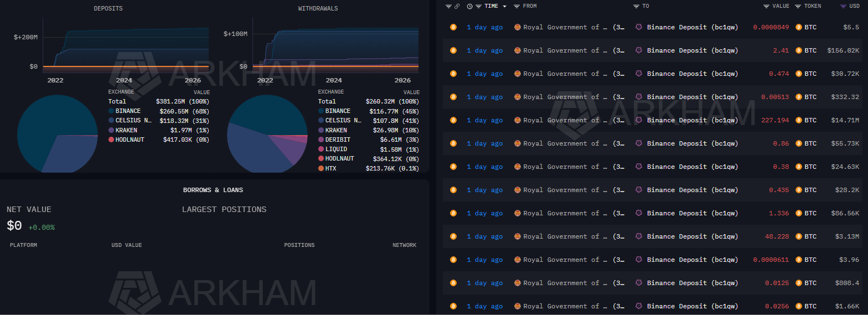Open Binance Deposit (bc1qw) in $3.13M row

click(x=693, y=236)
